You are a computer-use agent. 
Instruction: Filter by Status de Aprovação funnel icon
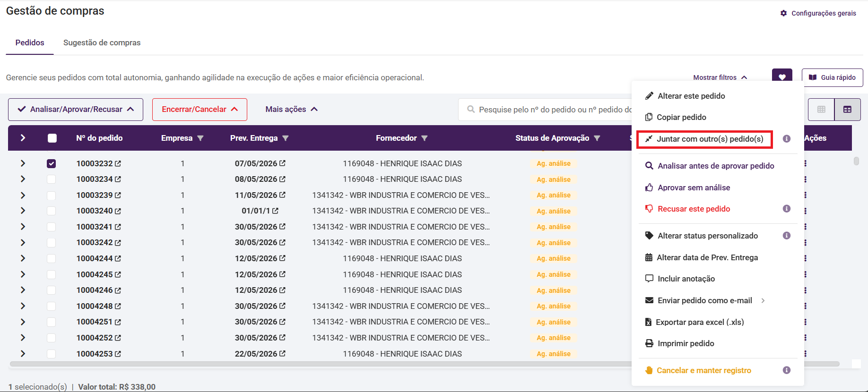597,138
